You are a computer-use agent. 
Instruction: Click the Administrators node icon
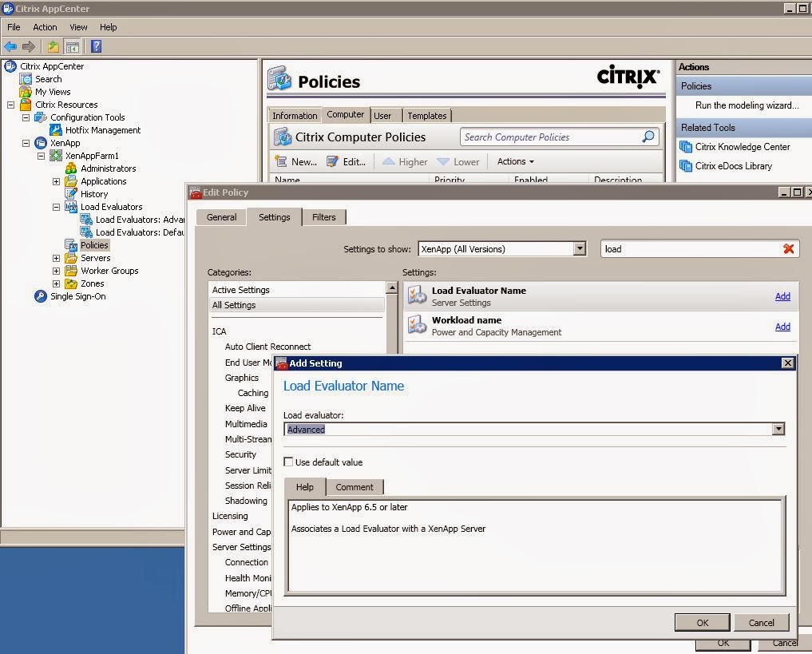click(71, 168)
